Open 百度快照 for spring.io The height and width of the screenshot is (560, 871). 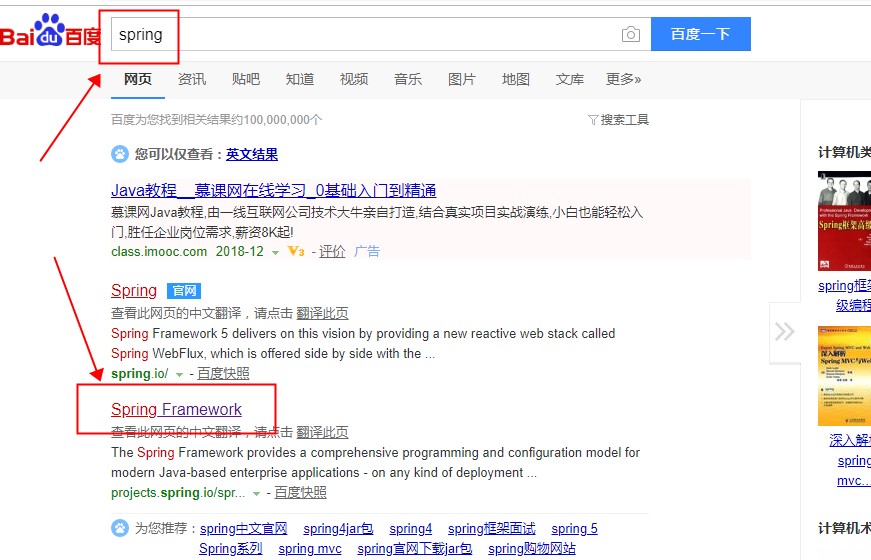pyautogui.click(x=223, y=374)
